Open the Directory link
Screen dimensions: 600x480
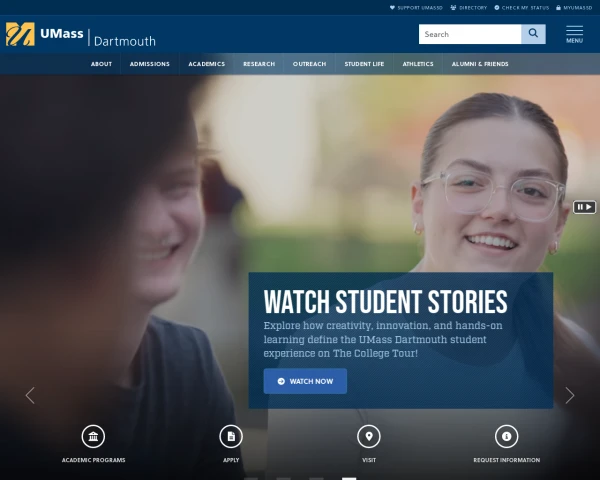click(x=469, y=8)
